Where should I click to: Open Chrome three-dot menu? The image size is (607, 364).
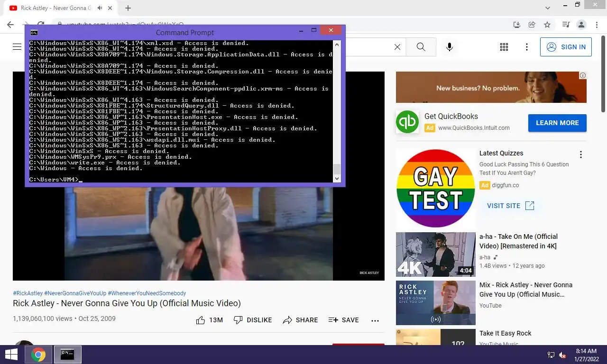click(596, 25)
